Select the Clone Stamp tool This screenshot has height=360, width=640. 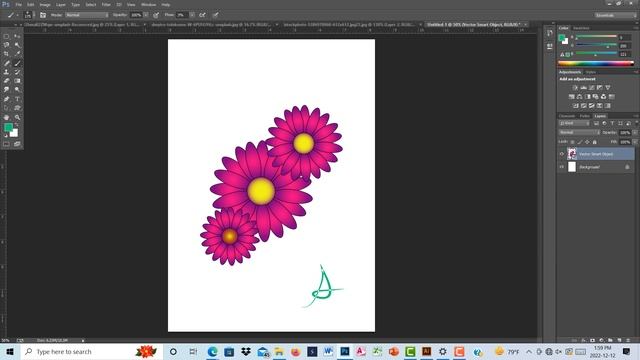click(x=6, y=72)
